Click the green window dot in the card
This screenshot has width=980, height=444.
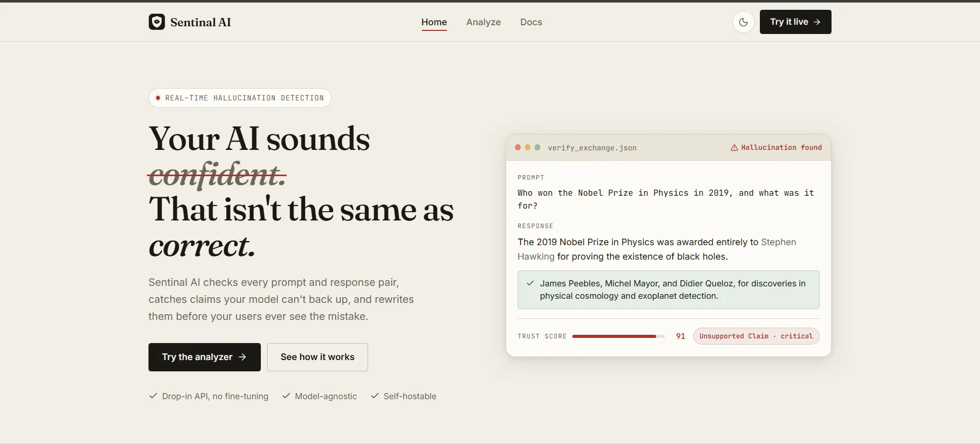537,147
